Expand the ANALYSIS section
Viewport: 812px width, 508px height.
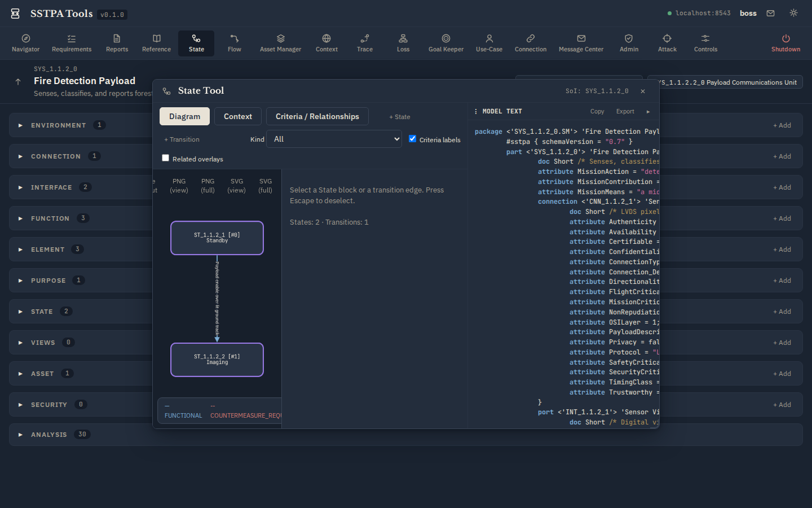20,435
